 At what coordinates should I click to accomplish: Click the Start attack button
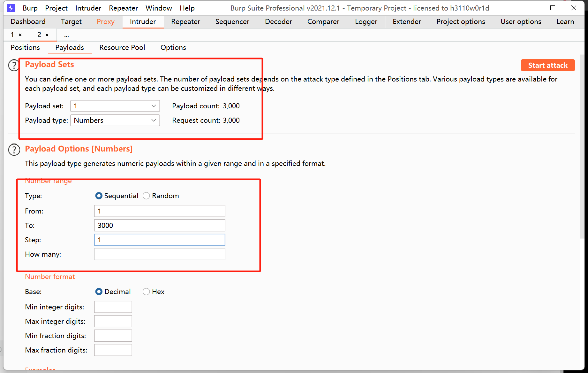click(548, 65)
